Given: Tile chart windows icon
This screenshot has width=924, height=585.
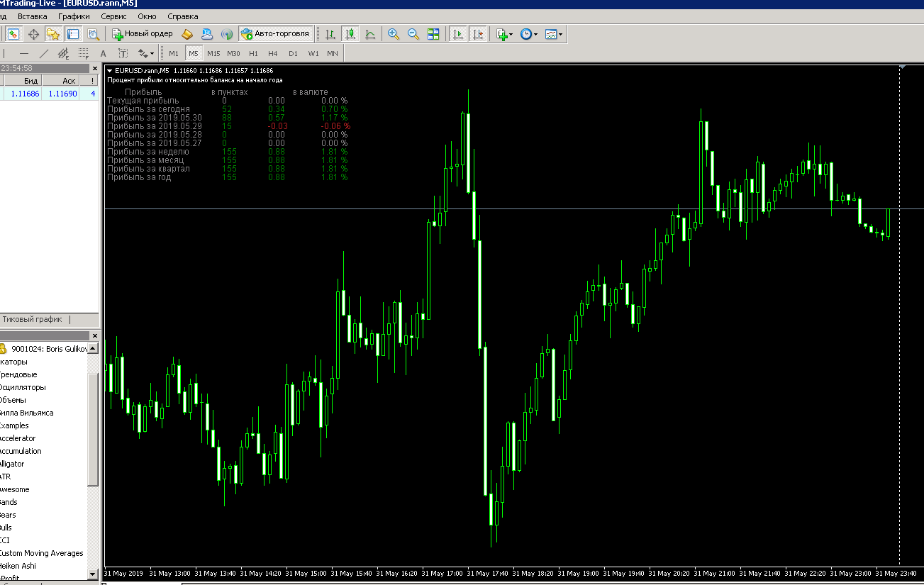Looking at the screenshot, I should [x=433, y=33].
